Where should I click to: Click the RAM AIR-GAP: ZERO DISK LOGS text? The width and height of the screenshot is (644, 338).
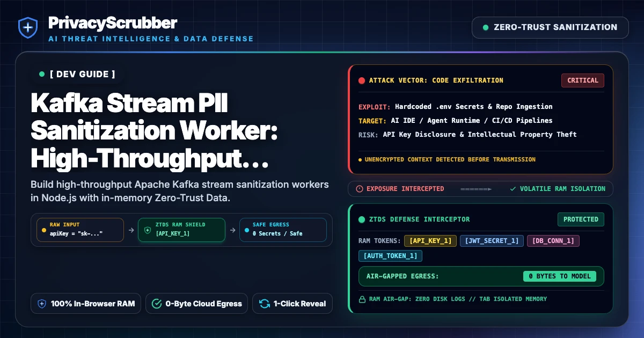[x=457, y=299]
